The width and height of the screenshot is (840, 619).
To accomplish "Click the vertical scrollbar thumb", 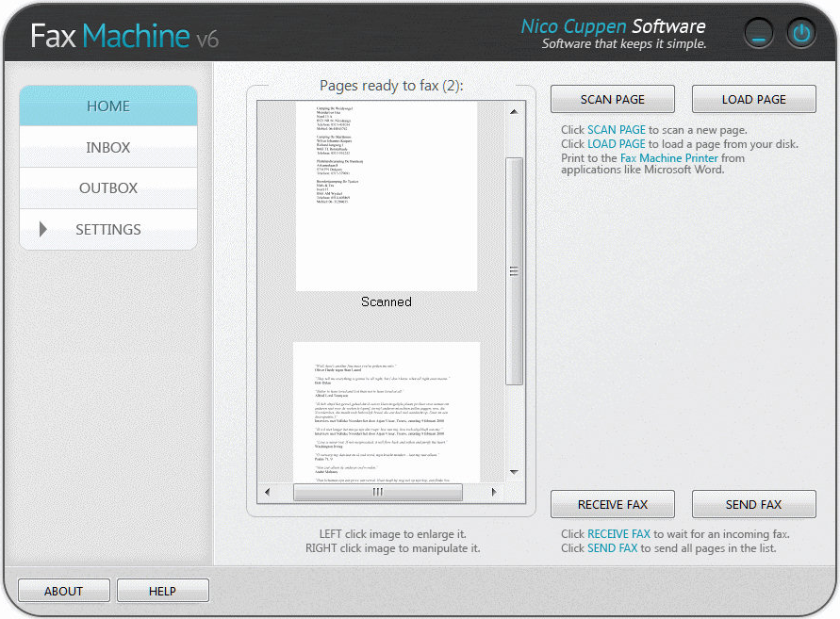I will (x=514, y=271).
